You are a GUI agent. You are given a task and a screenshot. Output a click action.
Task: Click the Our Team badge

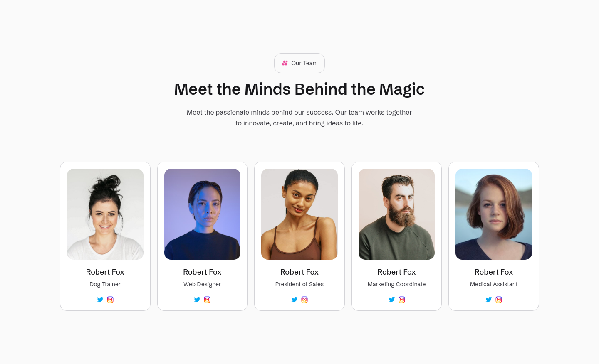pos(299,63)
